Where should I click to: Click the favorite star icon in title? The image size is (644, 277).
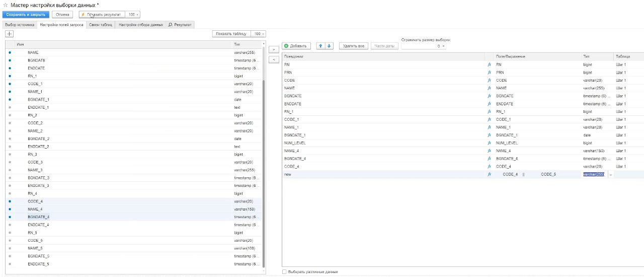pyautogui.click(x=5, y=5)
